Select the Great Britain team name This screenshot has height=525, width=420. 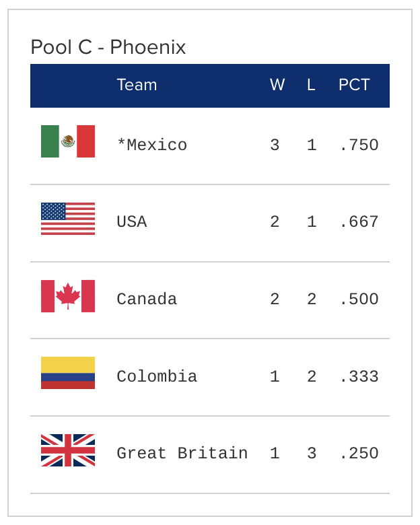[x=182, y=453]
